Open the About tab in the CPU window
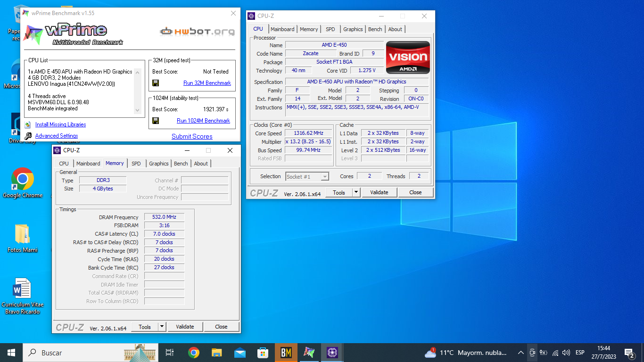Image resolution: width=644 pixels, height=362 pixels. (395, 29)
